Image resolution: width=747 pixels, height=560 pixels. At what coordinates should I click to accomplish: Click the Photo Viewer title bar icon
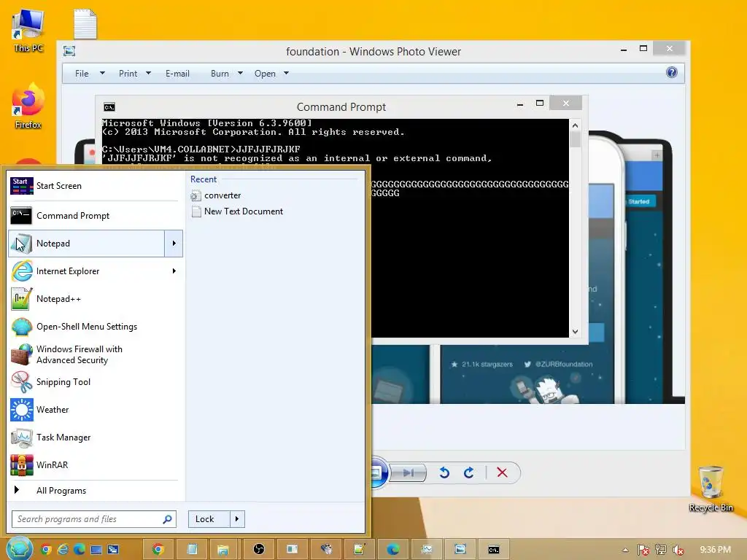click(69, 51)
